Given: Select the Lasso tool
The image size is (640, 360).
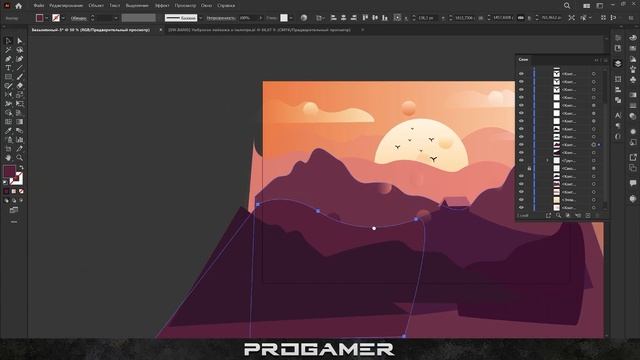Looking at the screenshot, I should click(20, 50).
